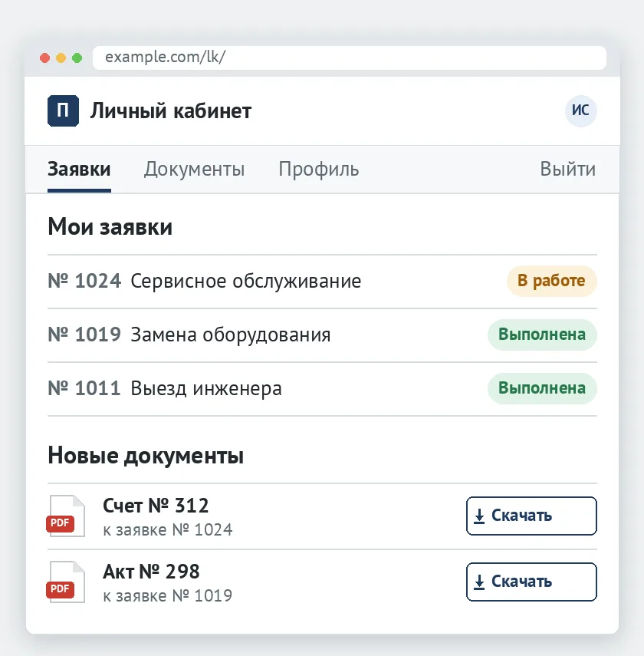Select the Заявки tab
The height and width of the screenshot is (656, 644).
tap(79, 170)
